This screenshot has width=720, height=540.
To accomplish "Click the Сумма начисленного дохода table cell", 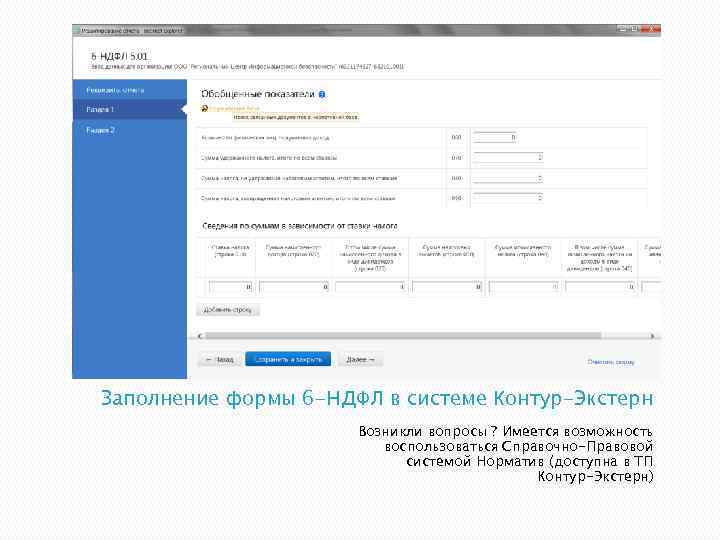I will [x=294, y=287].
